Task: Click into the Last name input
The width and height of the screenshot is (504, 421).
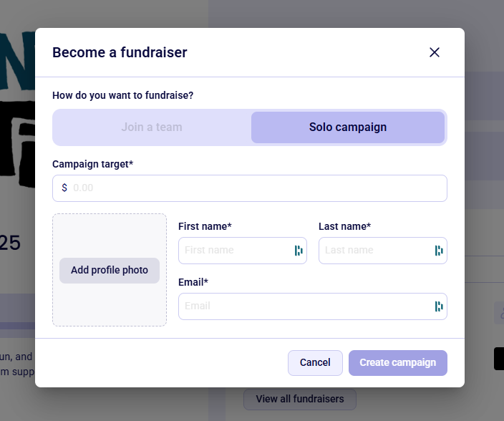Action: point(375,251)
